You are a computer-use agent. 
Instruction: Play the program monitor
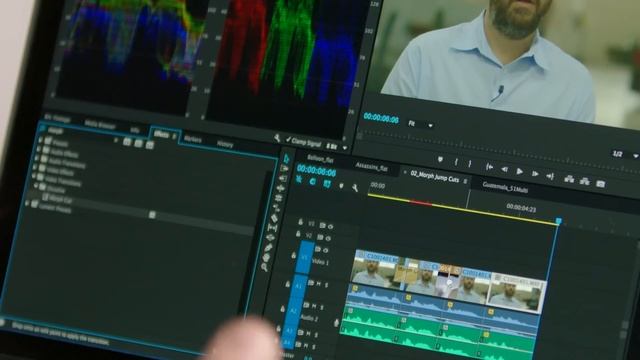pos(519,171)
